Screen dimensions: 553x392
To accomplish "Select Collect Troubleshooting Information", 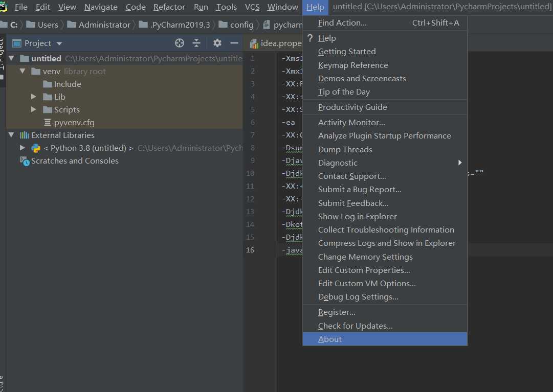I will (x=385, y=230).
